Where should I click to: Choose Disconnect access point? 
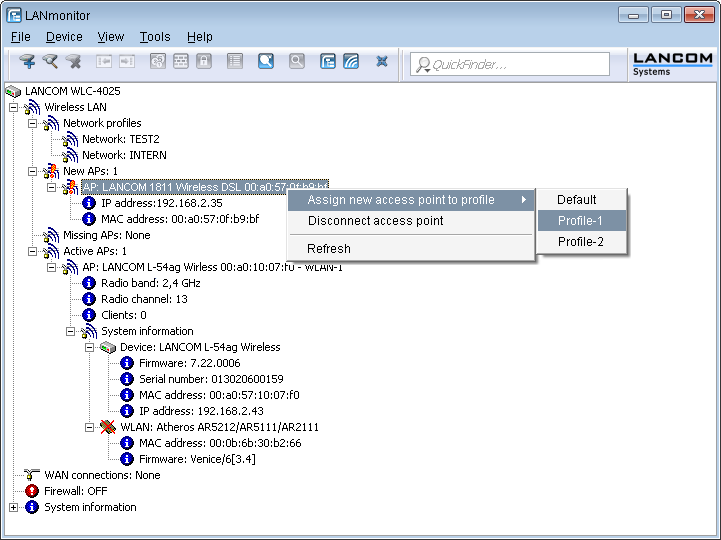click(375, 221)
